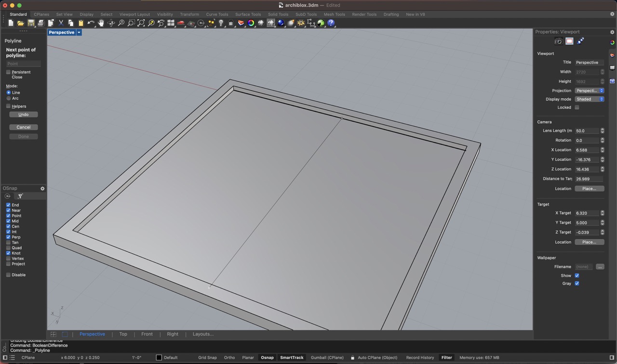Viewport: 617px width, 364px height.
Task: Select the Rotate view tool
Action: coord(111,23)
